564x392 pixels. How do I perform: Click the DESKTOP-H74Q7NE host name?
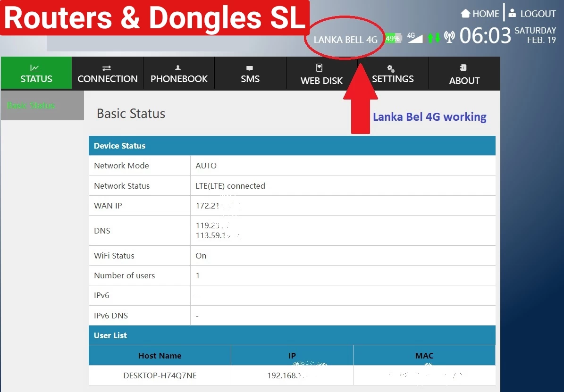pos(160,375)
